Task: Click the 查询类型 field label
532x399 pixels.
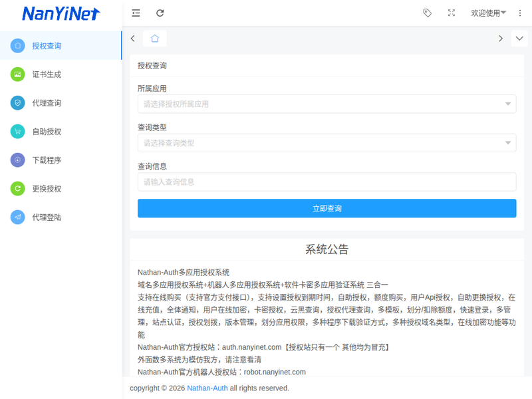Action: 152,128
